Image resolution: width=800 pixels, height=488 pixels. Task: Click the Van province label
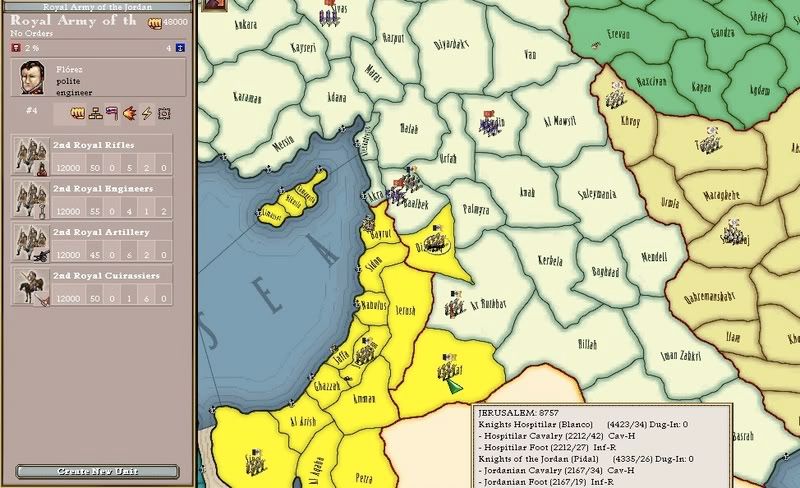pyautogui.click(x=530, y=54)
